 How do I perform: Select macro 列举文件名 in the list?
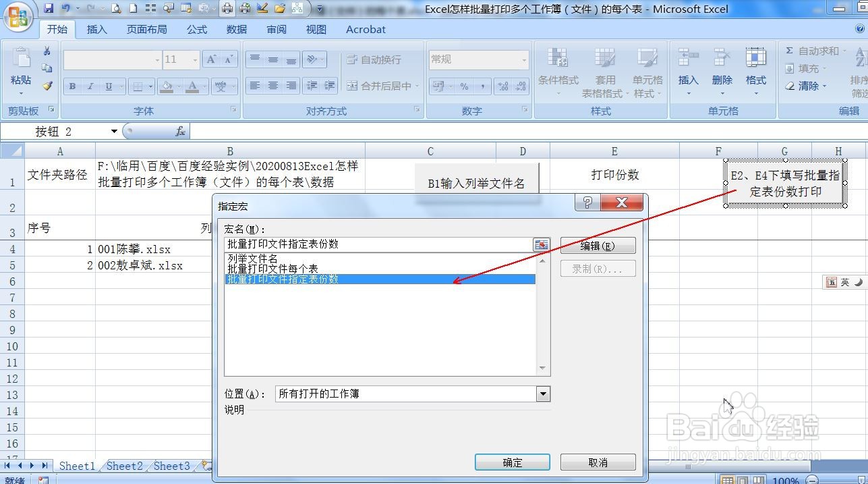(253, 259)
